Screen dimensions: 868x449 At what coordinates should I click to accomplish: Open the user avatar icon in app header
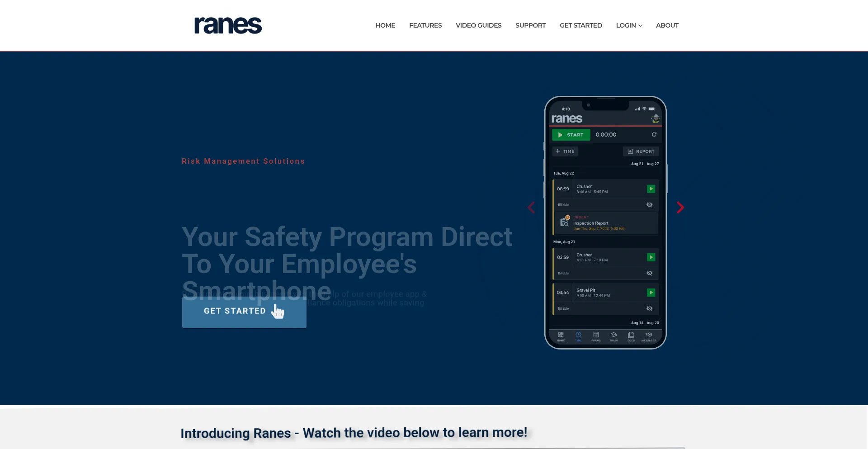click(x=655, y=118)
